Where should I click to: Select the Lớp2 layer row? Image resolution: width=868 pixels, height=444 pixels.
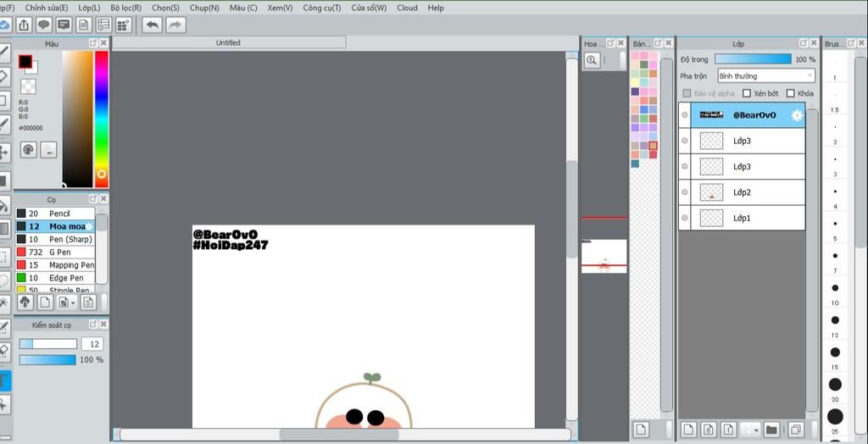click(742, 192)
